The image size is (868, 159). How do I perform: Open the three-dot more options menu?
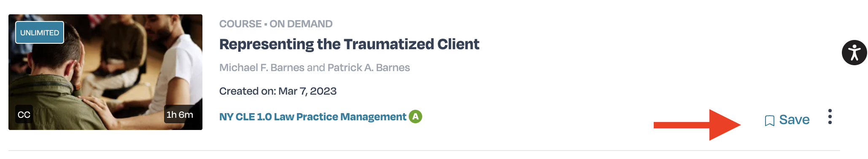(830, 117)
